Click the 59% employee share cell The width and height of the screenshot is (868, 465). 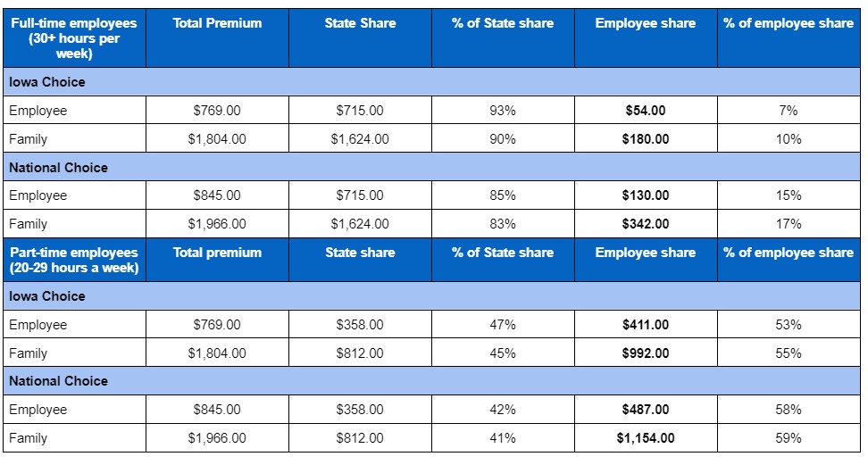coord(788,438)
